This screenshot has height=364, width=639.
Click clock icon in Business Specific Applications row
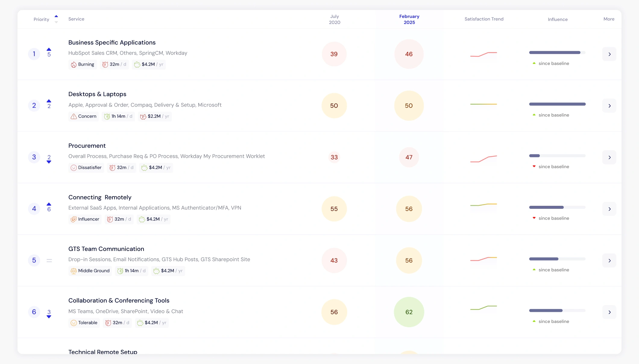105,64
